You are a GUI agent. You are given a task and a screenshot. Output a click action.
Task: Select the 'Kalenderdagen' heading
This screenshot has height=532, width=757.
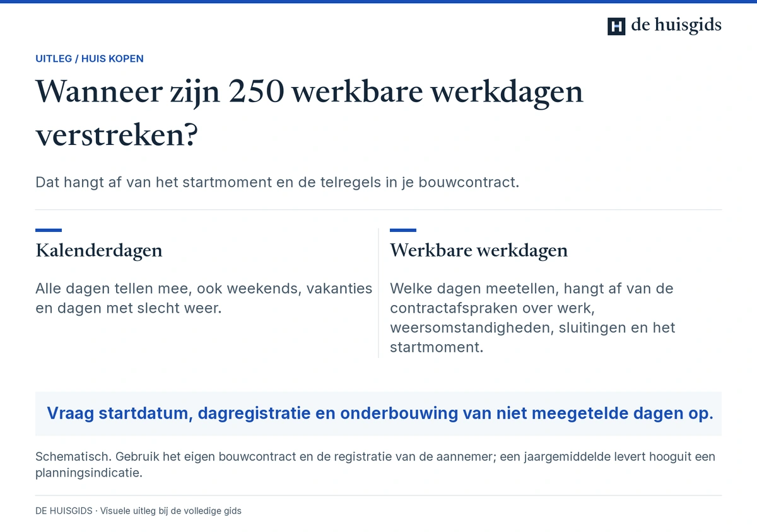99,250
